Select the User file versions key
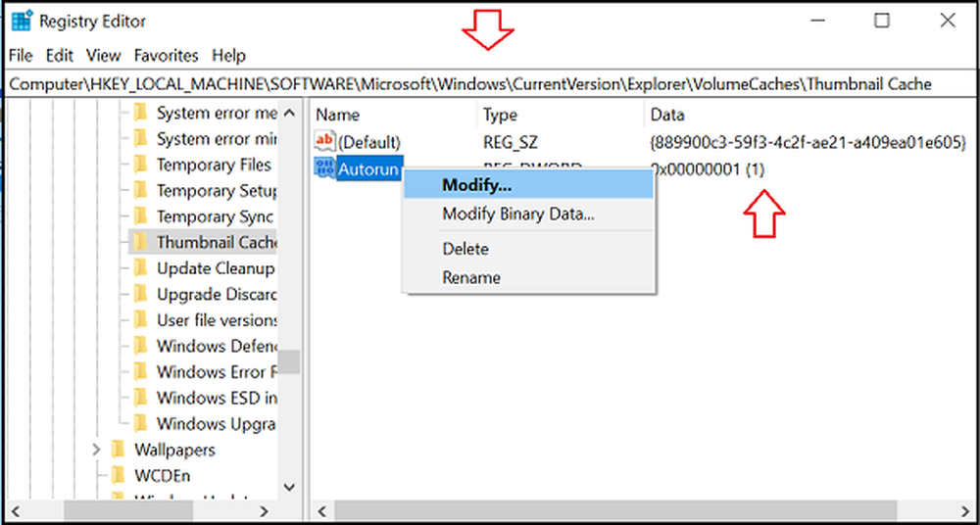This screenshot has height=525, width=980. 217,320
